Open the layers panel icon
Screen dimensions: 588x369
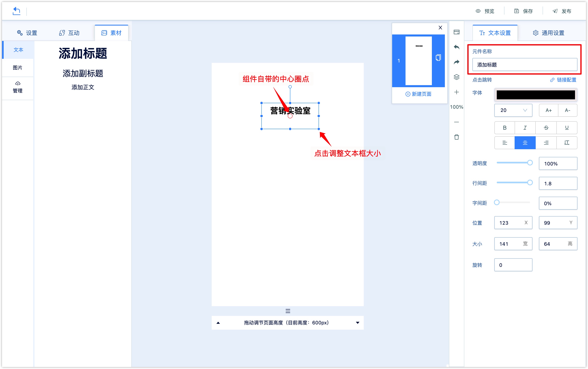click(456, 77)
